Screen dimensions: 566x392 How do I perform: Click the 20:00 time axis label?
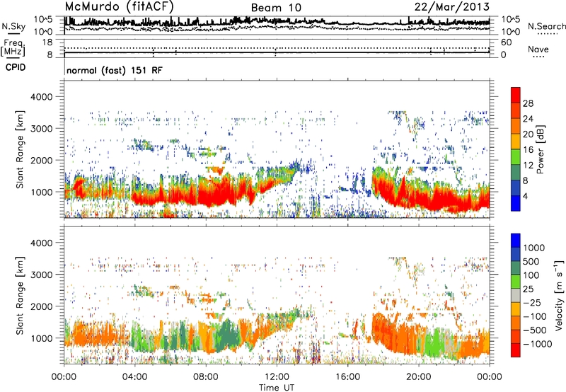[418, 377]
